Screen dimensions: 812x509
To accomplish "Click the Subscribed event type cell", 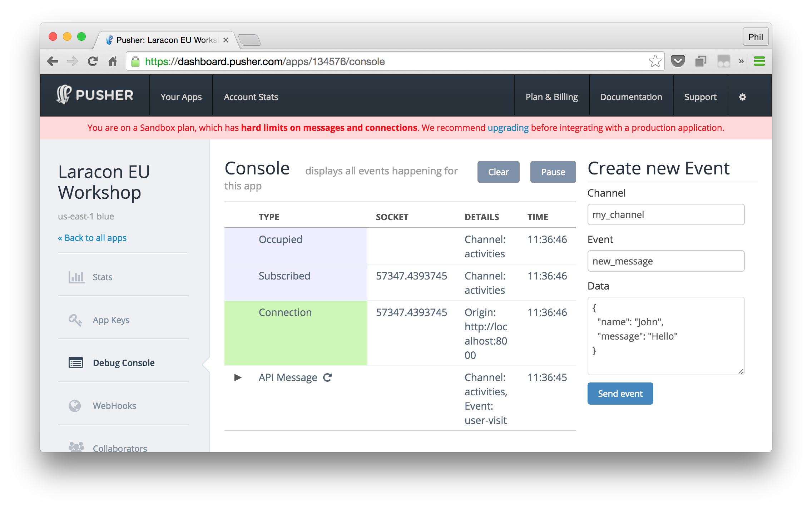I will pyautogui.click(x=284, y=276).
